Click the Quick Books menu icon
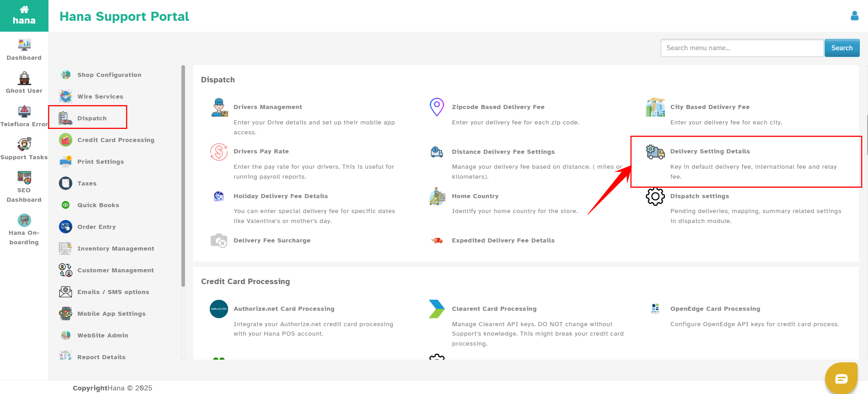Viewport: 868px width, 394px height. coord(66,205)
